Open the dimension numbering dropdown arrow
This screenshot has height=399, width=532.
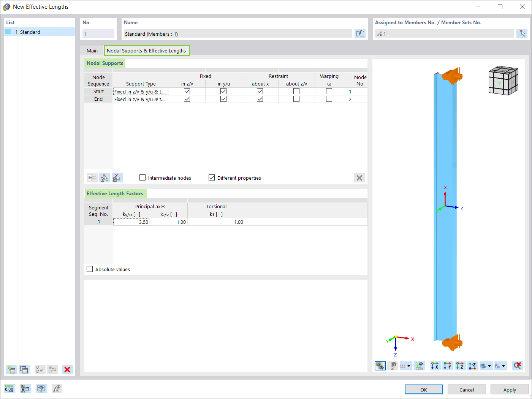(x=409, y=366)
